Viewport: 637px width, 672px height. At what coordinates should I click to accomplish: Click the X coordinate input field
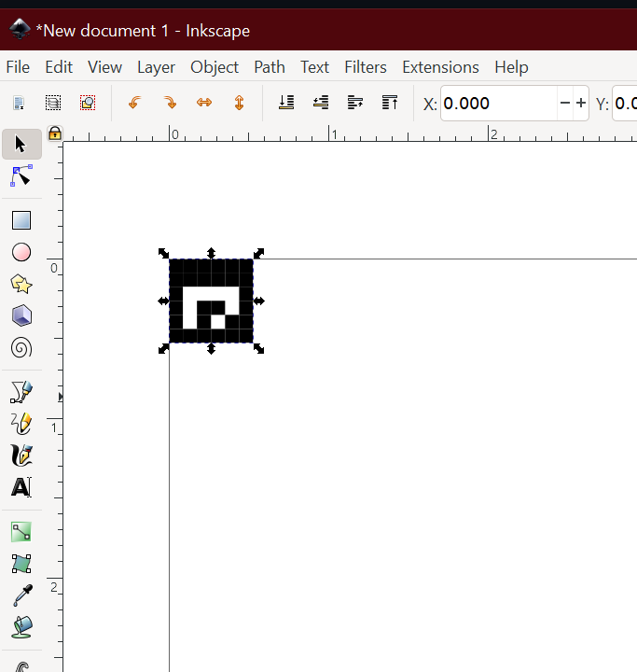click(x=497, y=104)
